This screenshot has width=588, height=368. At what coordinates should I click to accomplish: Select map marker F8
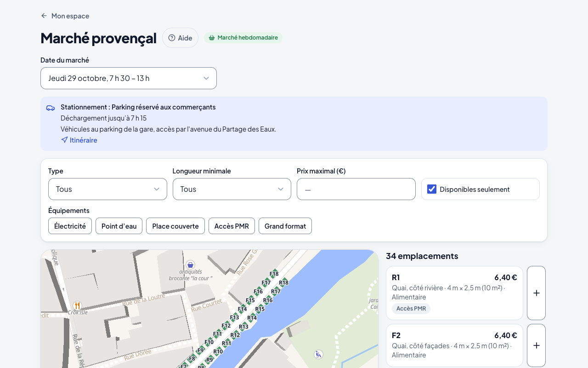click(x=192, y=359)
